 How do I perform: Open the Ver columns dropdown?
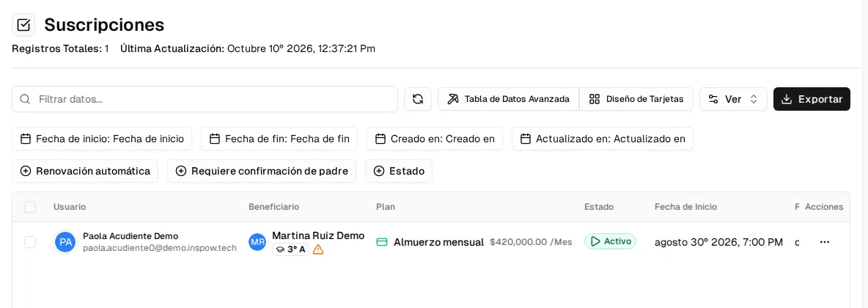pos(733,99)
